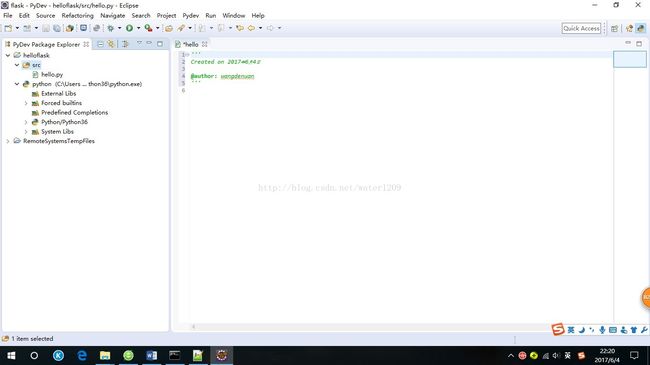Minimize the PyDev Package Explorer panel
The image size is (650, 365).
tap(149, 43)
